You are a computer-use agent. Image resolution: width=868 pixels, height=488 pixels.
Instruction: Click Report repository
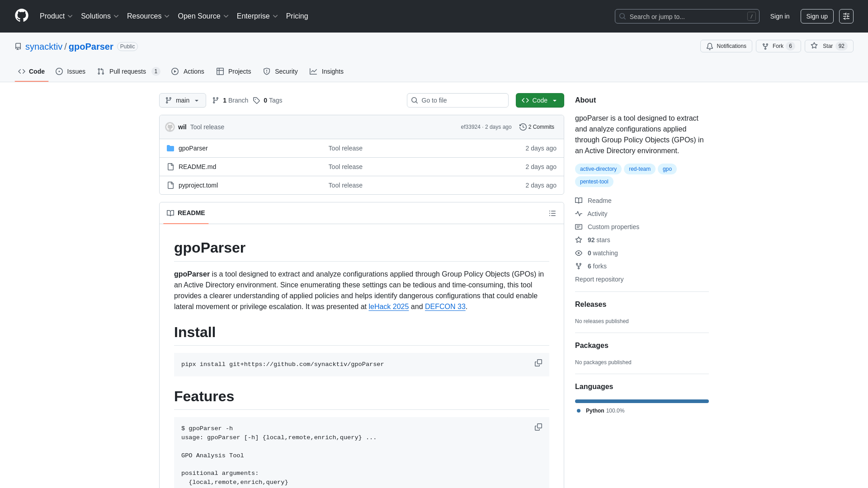tap(599, 279)
